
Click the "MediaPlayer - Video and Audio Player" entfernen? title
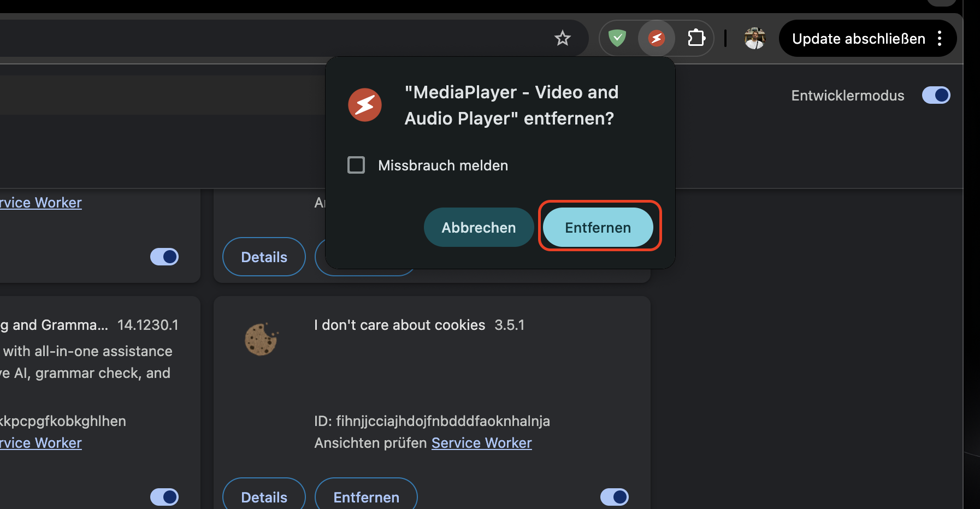pos(511,105)
